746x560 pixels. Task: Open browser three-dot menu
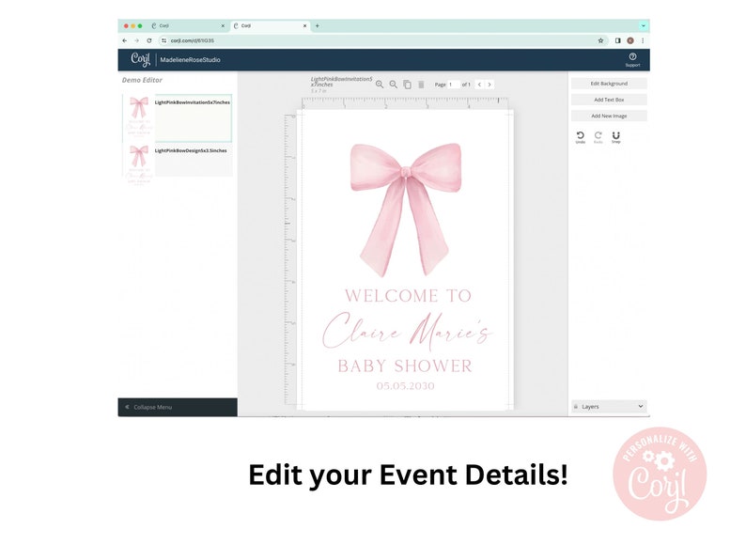(x=643, y=40)
